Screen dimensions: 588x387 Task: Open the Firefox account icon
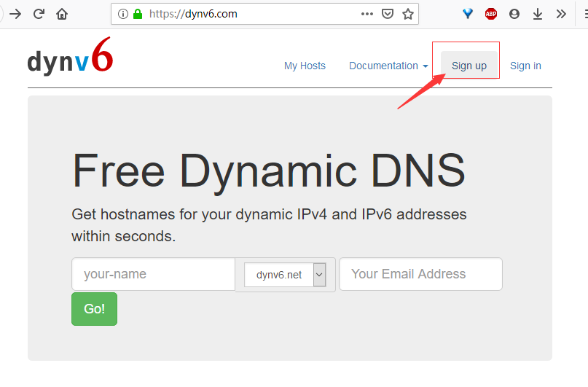tap(514, 14)
